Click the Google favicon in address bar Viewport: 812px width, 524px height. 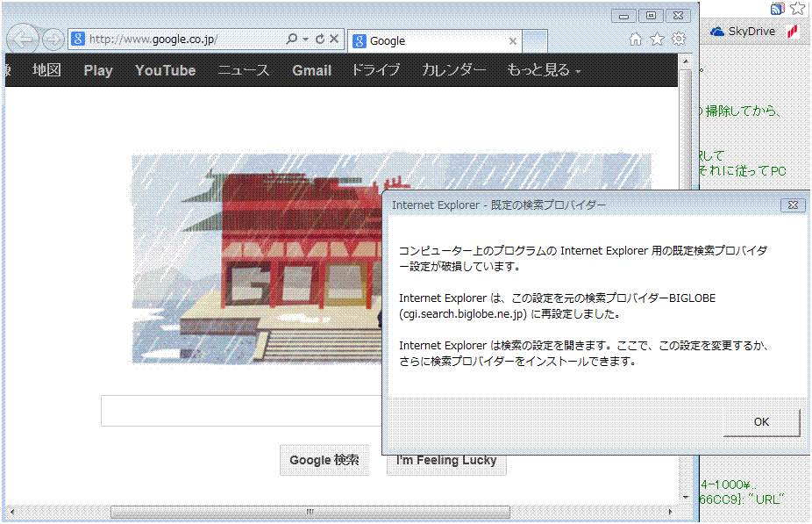[x=78, y=39]
